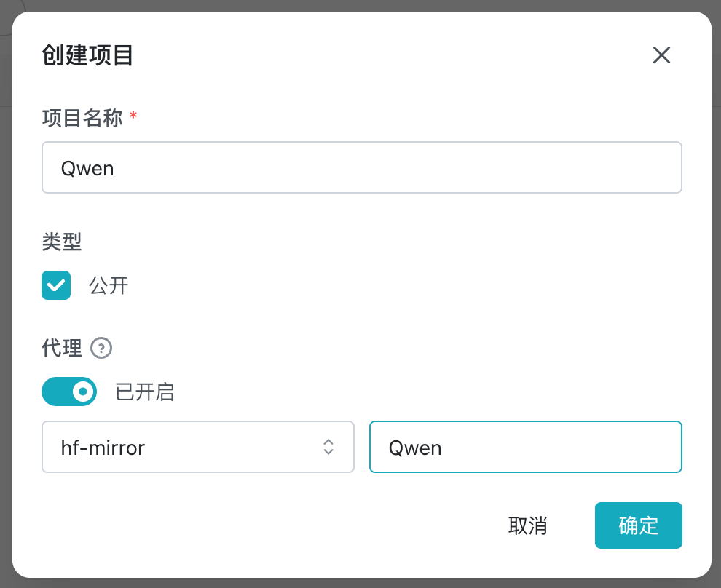
Task: Click the proxy namespace field next to hf-mirror
Action: click(x=526, y=447)
